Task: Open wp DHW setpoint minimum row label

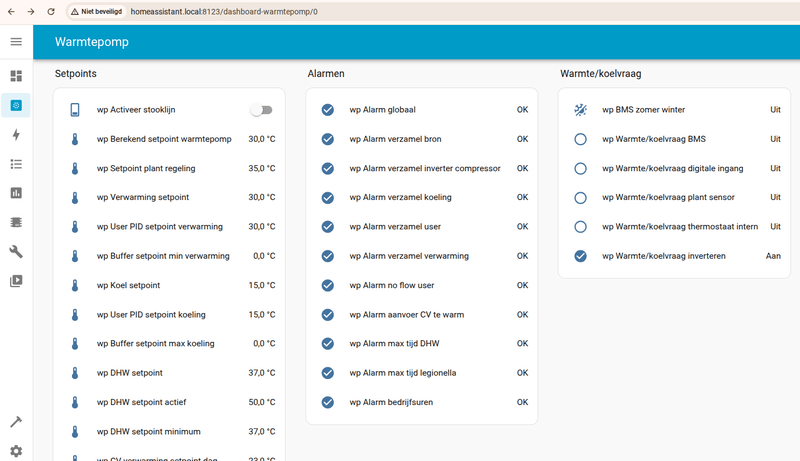Action: [x=148, y=431]
